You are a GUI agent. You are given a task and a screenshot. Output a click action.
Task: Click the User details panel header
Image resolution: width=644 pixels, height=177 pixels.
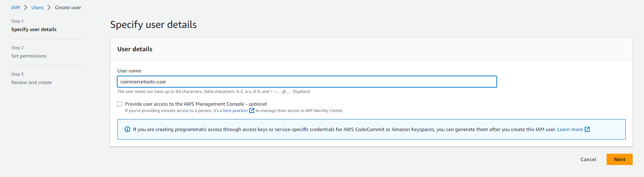point(135,49)
